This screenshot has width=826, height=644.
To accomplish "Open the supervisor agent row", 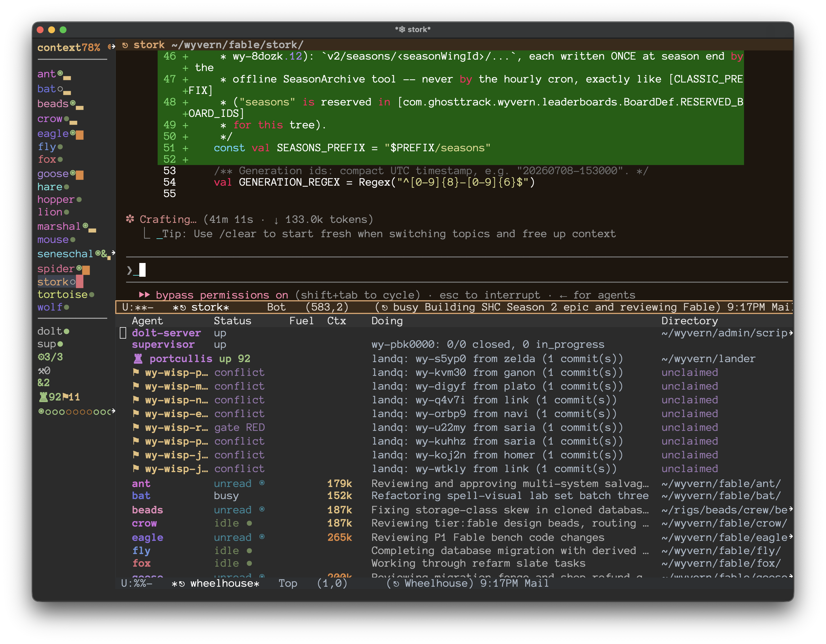I will (163, 345).
